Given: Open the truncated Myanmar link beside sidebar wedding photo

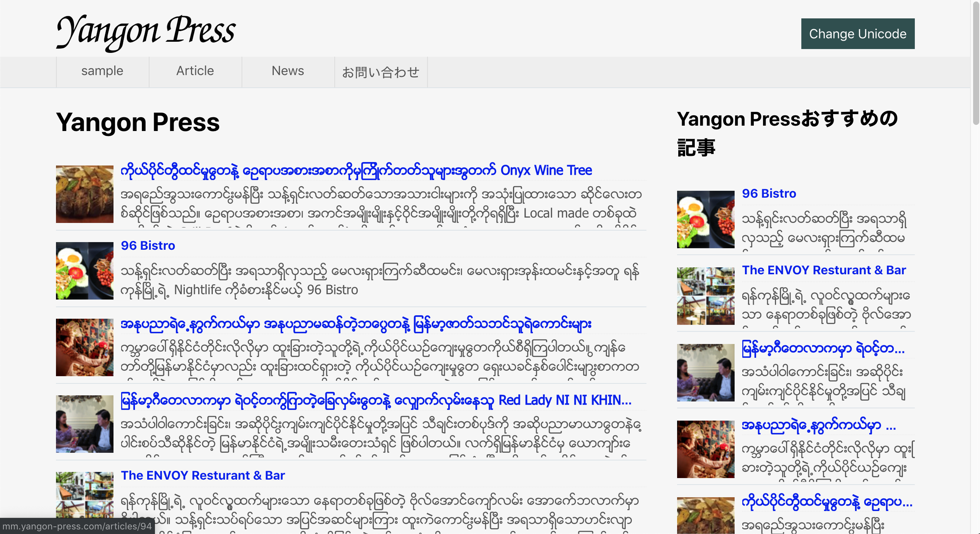Looking at the screenshot, I should [x=819, y=425].
